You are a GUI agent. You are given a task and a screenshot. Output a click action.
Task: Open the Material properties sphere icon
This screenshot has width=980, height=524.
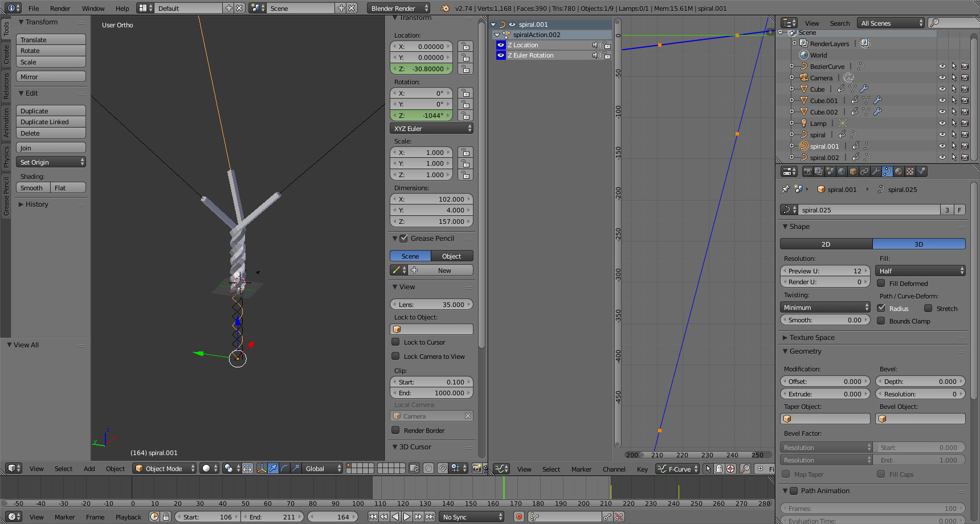coord(899,171)
